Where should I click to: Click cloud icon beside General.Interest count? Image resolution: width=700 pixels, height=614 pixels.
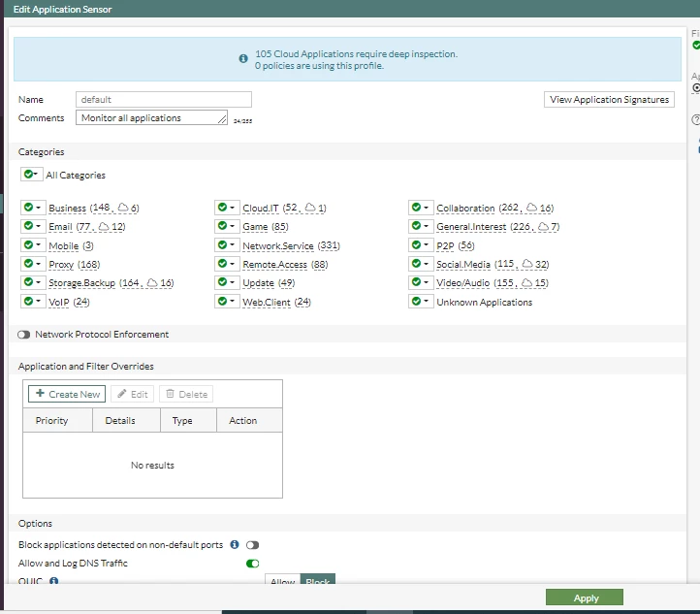[x=543, y=226]
